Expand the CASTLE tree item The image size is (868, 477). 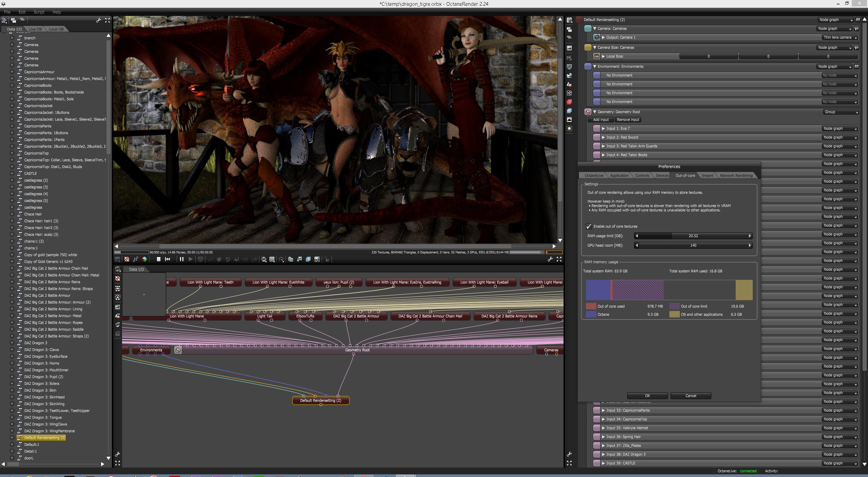tap(12, 173)
